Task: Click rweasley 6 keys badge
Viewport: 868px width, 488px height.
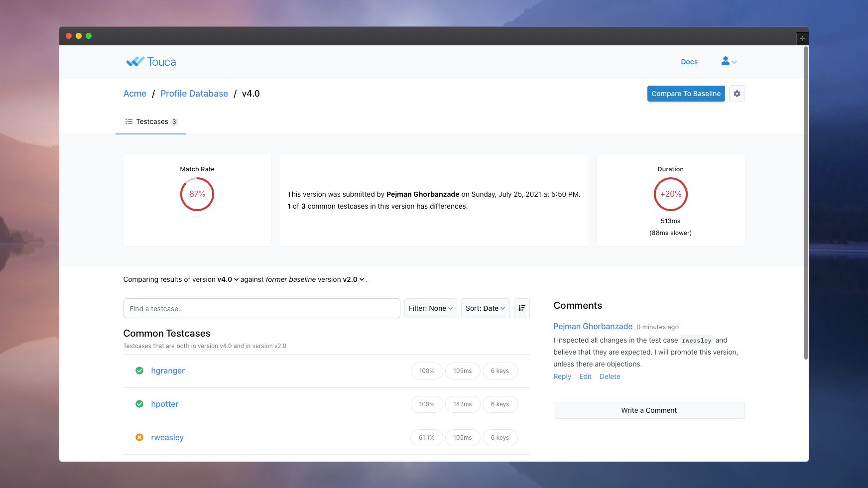Action: point(500,438)
